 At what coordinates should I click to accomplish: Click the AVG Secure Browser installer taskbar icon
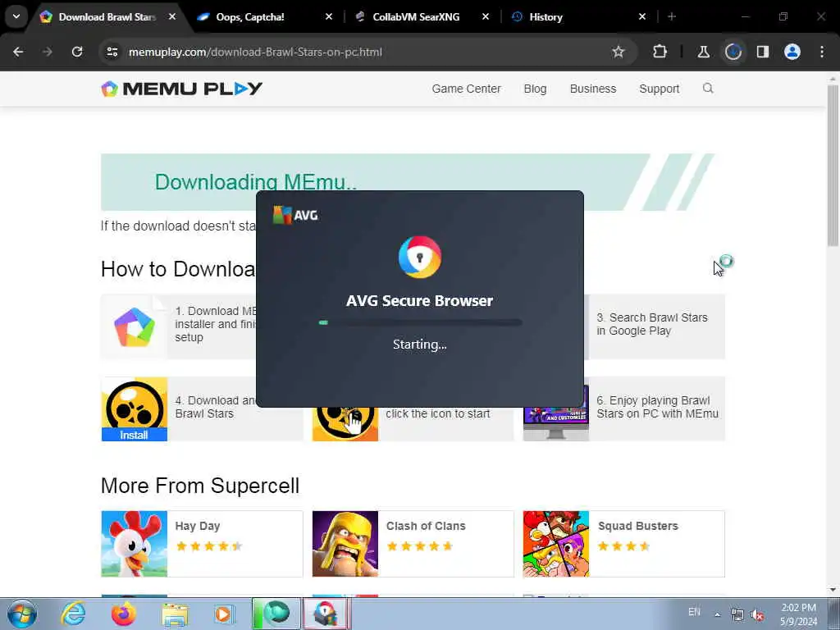(326, 614)
